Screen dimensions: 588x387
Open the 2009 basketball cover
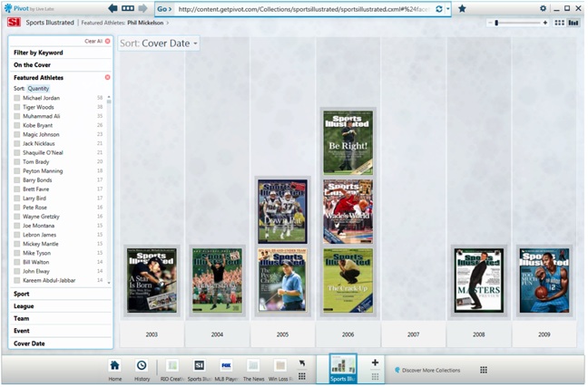[x=544, y=281]
